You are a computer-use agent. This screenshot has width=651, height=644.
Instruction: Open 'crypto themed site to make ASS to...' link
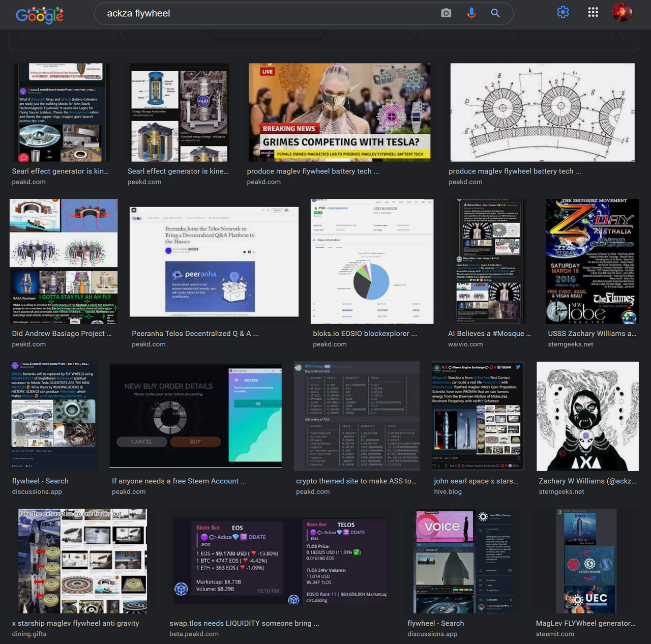[356, 481]
